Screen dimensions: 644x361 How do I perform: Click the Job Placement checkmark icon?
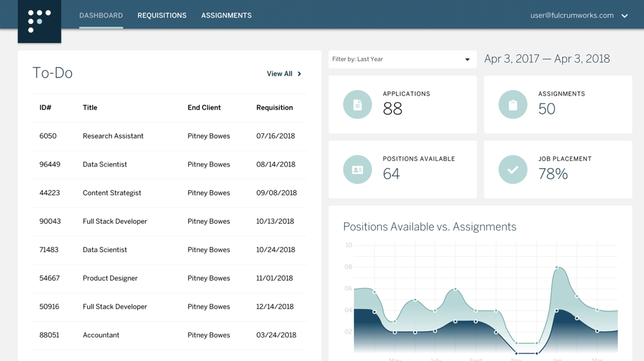pos(513,170)
